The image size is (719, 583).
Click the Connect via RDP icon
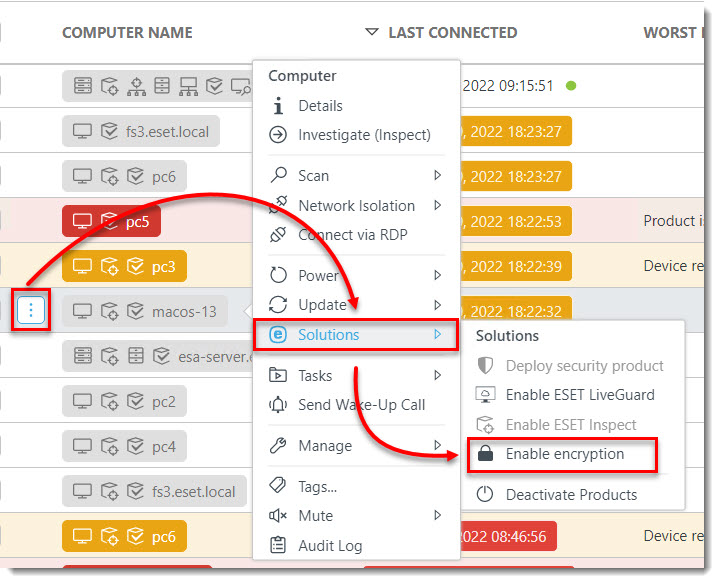click(278, 234)
